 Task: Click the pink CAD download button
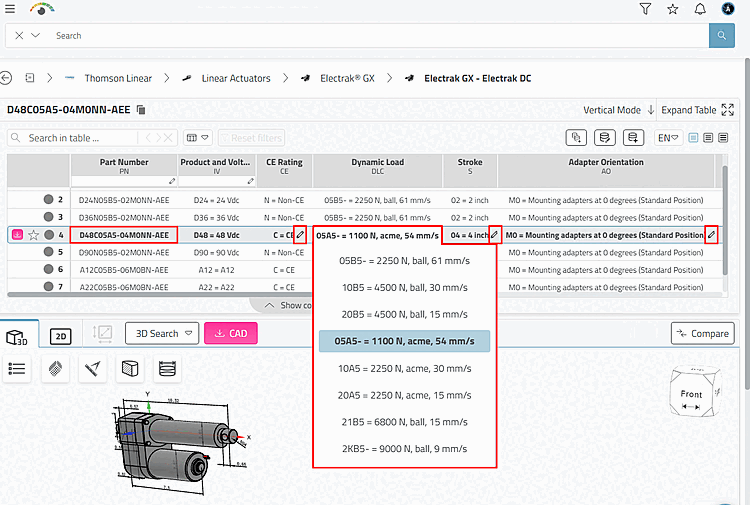coord(231,333)
